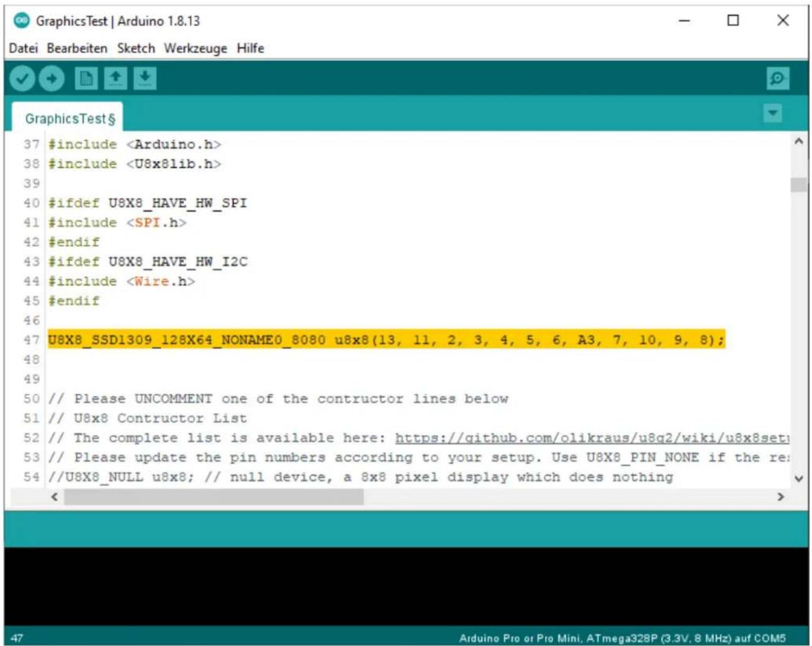The height and width of the screenshot is (646, 812).
Task: Click the black console output area
Action: [406, 585]
